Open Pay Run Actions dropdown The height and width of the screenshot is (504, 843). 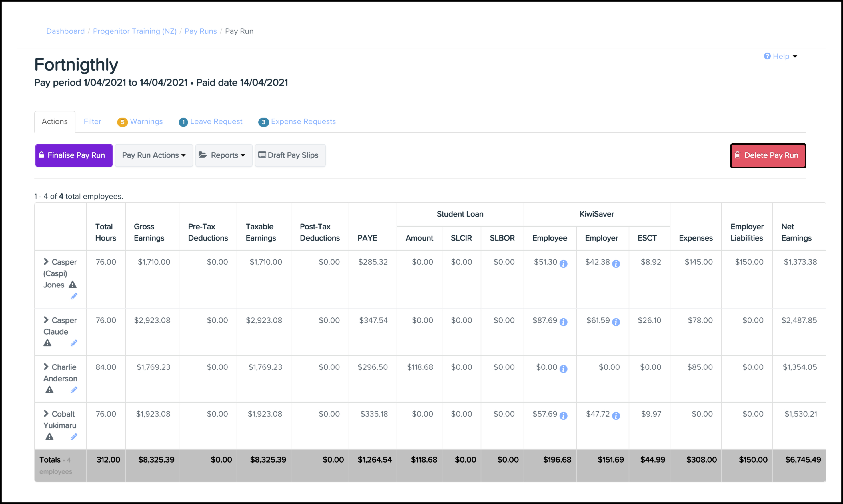point(154,155)
